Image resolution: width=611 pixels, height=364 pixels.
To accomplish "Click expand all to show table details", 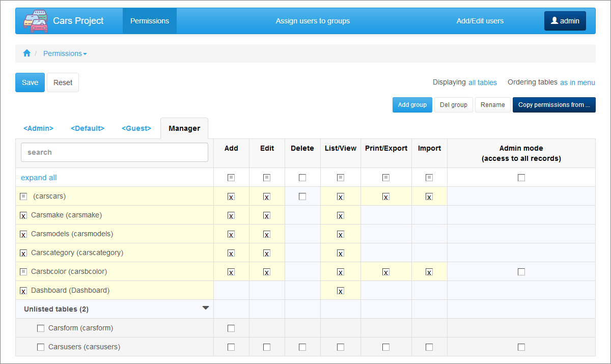I will [39, 177].
